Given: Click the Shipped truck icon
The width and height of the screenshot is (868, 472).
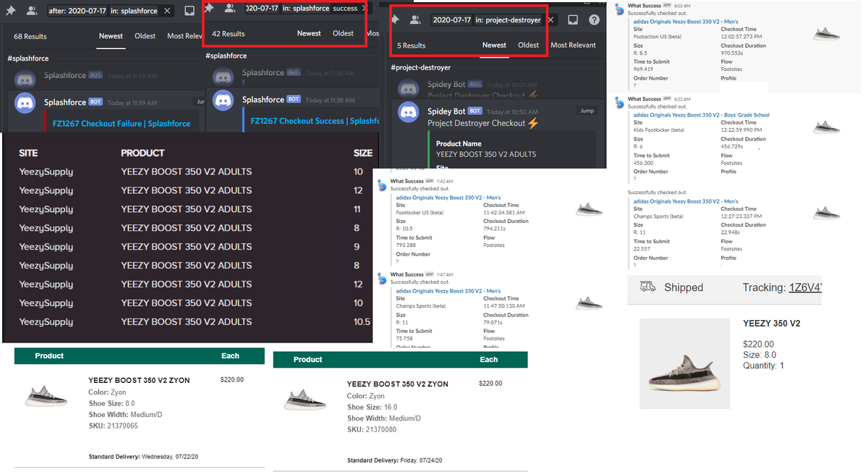Looking at the screenshot, I should coord(647,287).
